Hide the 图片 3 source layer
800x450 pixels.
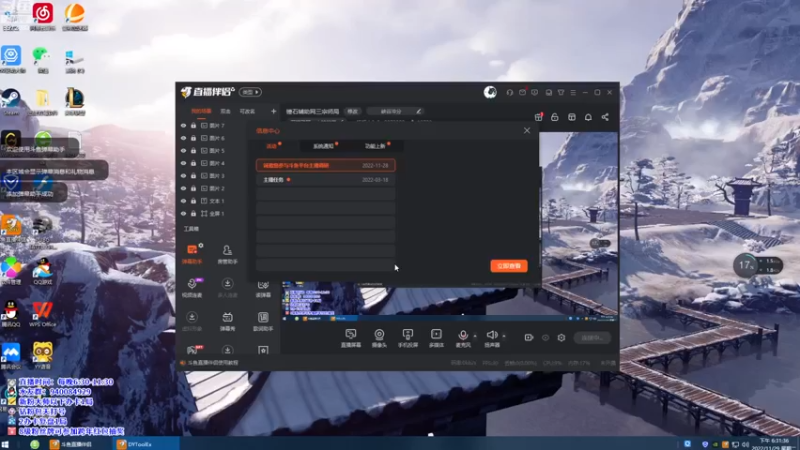point(183,176)
